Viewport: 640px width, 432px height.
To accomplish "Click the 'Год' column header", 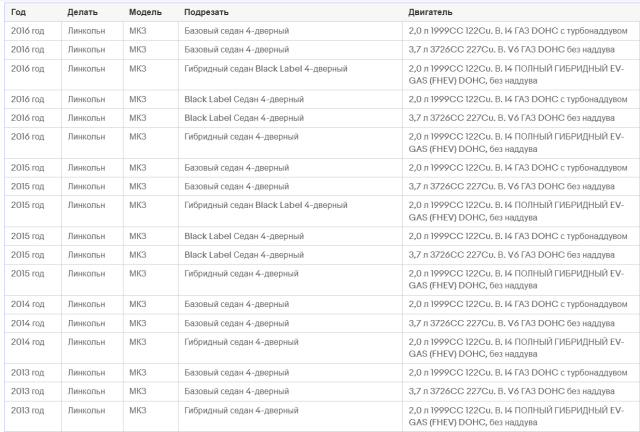I will (x=18, y=11).
